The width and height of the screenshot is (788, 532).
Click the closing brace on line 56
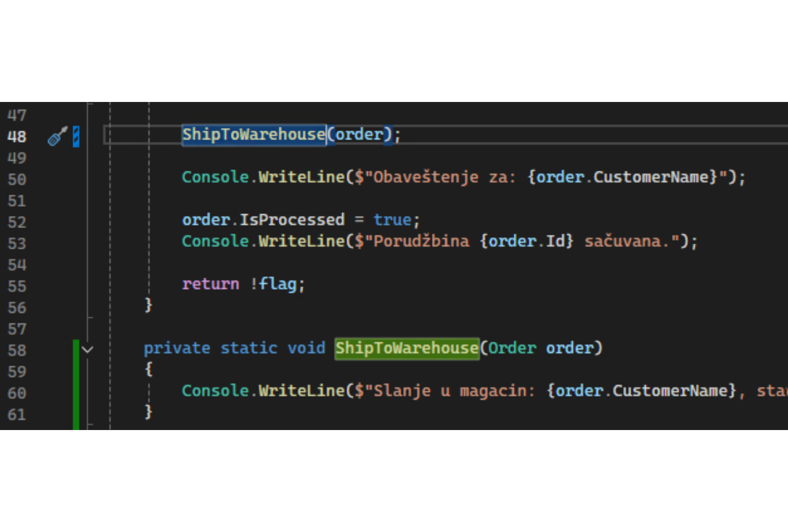click(x=148, y=305)
